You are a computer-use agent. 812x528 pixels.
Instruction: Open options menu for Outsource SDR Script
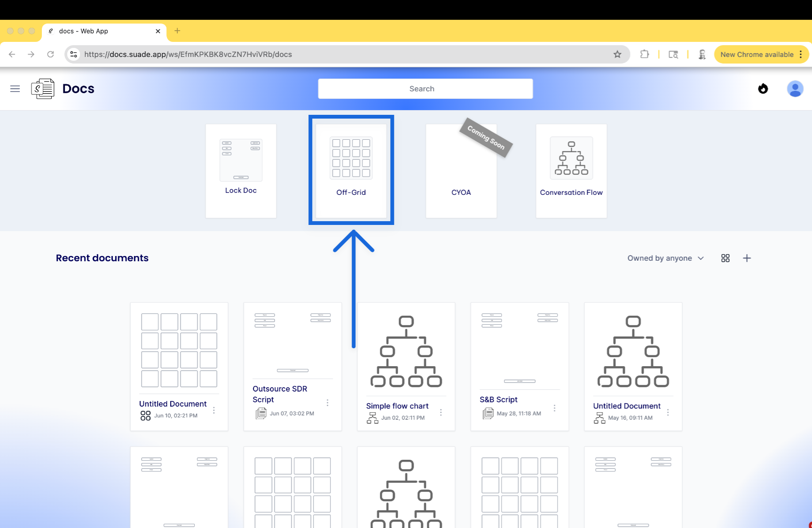click(x=327, y=403)
